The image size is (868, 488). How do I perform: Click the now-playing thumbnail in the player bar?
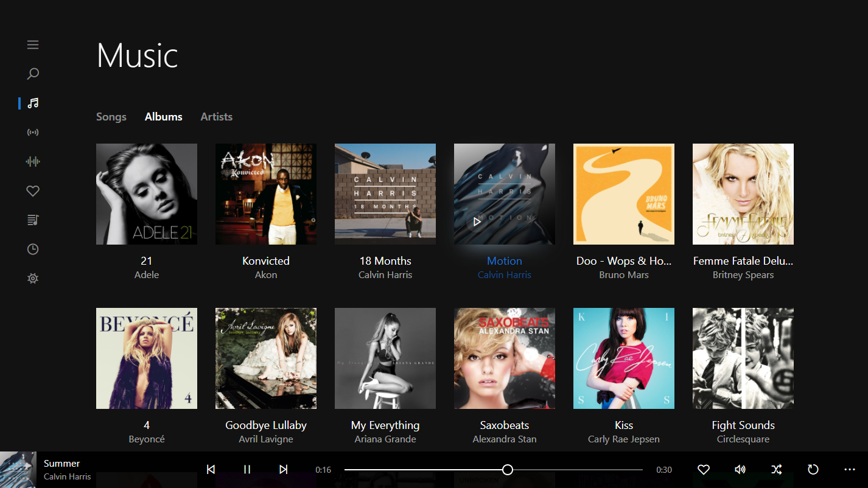point(18,470)
